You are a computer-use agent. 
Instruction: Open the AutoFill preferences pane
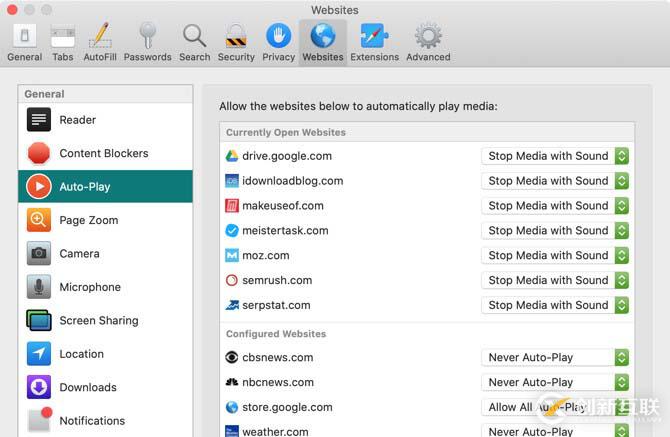100,42
